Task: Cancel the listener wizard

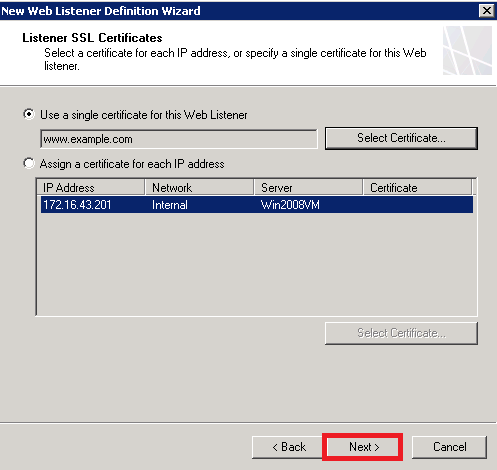Action: 449,447
